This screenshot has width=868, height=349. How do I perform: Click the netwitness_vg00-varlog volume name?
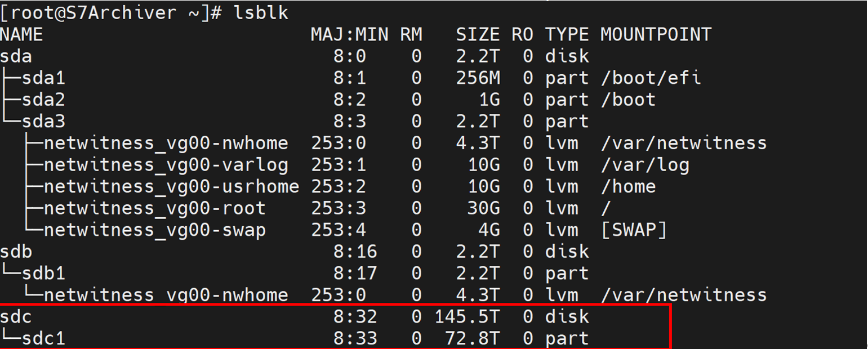pos(166,165)
